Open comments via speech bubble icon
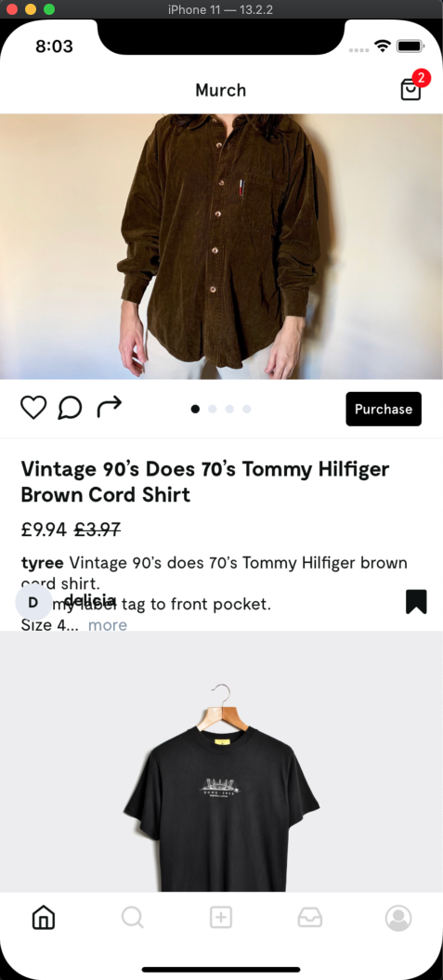 70,408
